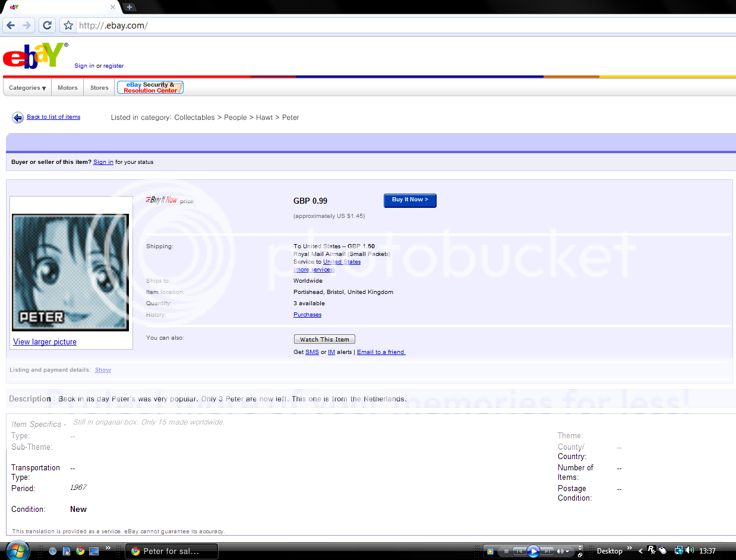Open the Windows Start menu orb
Viewport: 736px width, 560px height.
click(x=17, y=549)
